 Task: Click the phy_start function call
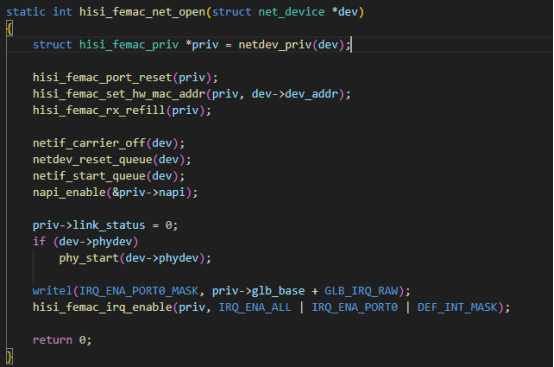(x=89, y=258)
